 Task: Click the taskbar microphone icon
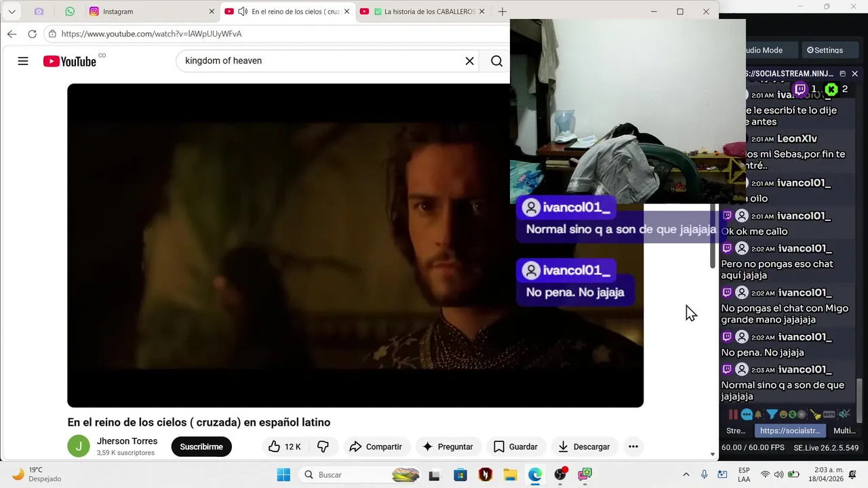tap(705, 474)
